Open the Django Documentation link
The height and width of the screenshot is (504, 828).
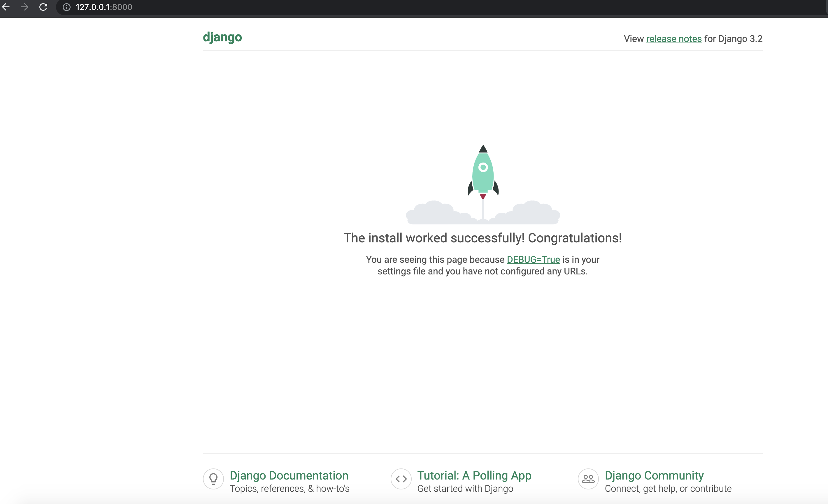(289, 475)
